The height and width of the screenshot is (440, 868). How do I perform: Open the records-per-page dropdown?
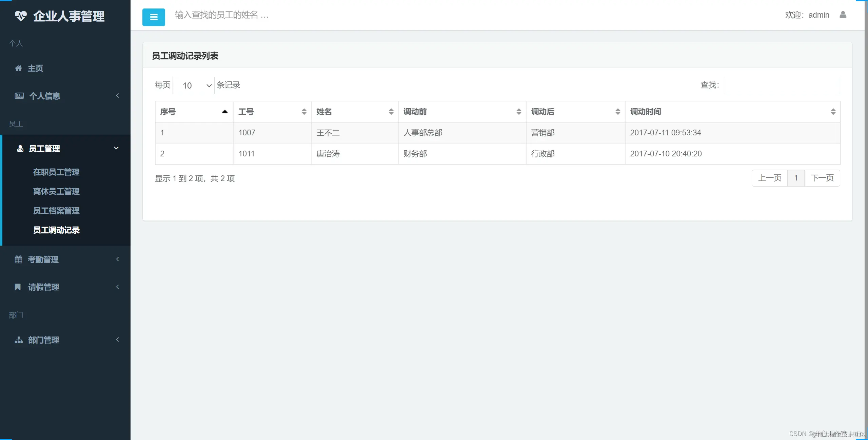tap(194, 85)
